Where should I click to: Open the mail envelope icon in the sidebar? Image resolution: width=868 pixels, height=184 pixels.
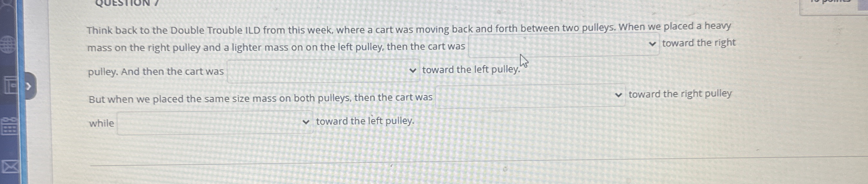pyautogui.click(x=9, y=167)
